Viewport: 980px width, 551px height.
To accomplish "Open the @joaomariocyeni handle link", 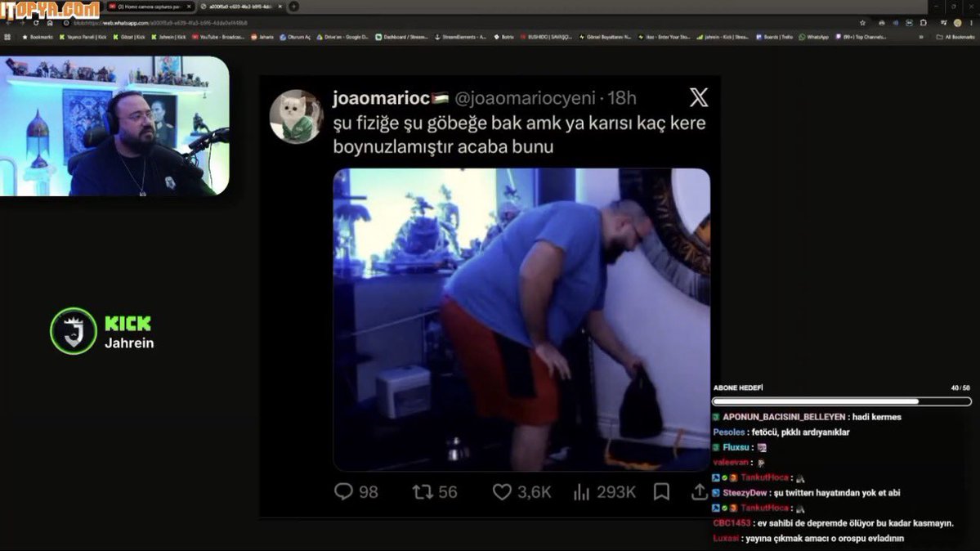I will pyautogui.click(x=525, y=97).
